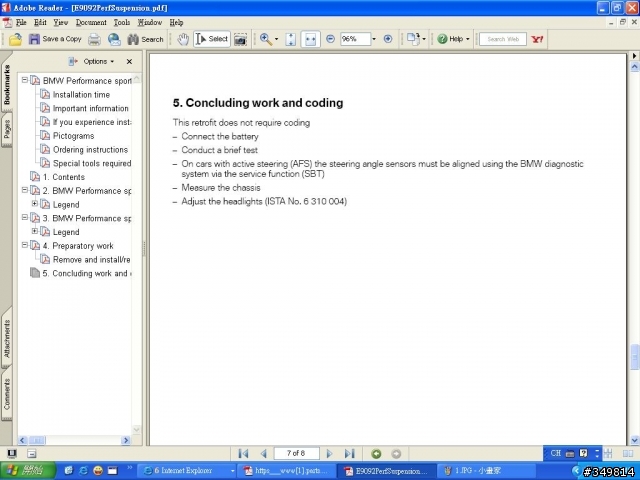
Task: Open the Attachments side tab
Action: point(7,339)
